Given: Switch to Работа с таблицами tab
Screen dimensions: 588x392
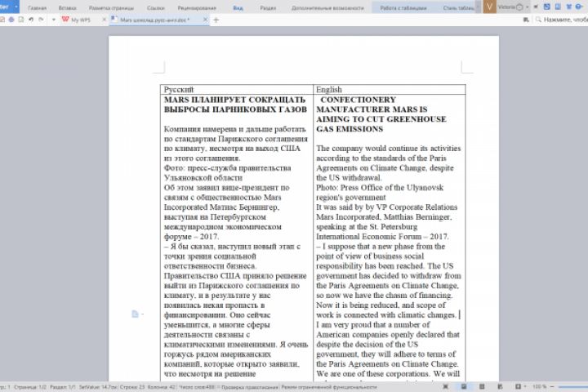Looking at the screenshot, I should pyautogui.click(x=403, y=8).
